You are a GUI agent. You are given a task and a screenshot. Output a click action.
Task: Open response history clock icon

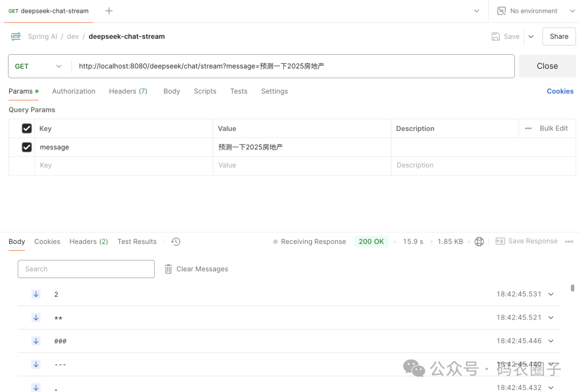click(x=176, y=242)
